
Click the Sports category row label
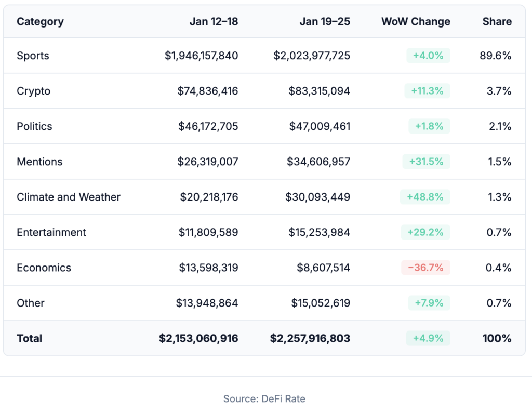point(33,56)
